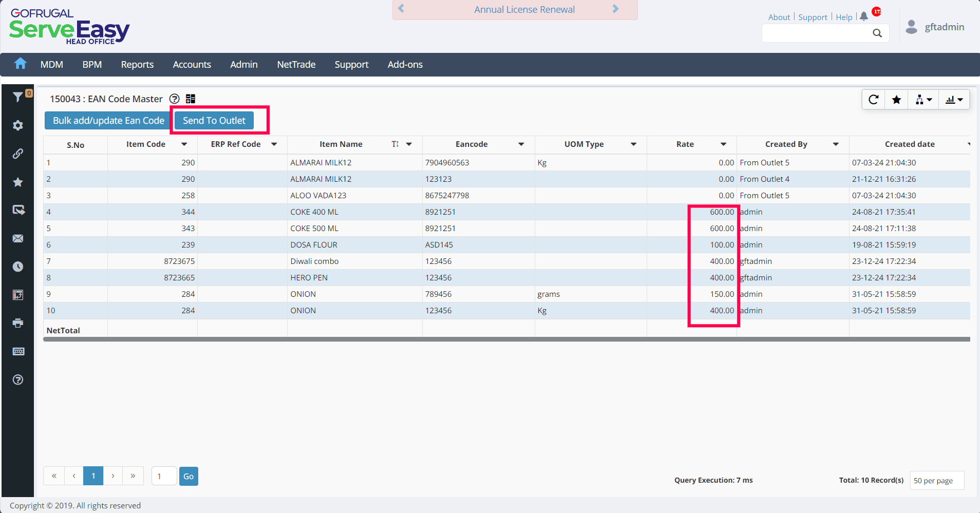The image size is (980, 513).
Task: Click the sidebar envelope mail icon
Action: (x=18, y=238)
